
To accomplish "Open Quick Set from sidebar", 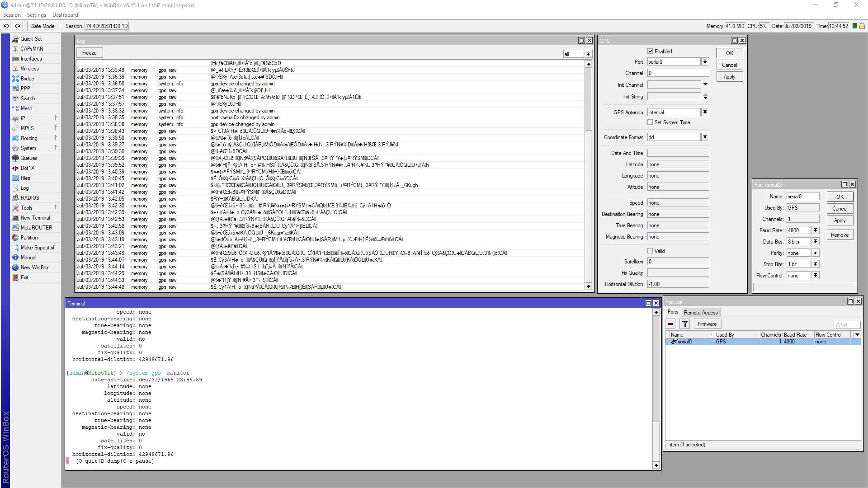I will [31, 39].
